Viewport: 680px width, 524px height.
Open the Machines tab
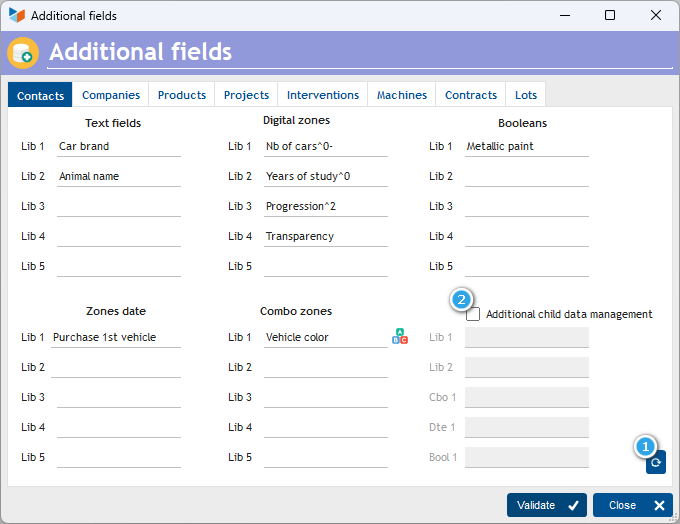point(401,95)
